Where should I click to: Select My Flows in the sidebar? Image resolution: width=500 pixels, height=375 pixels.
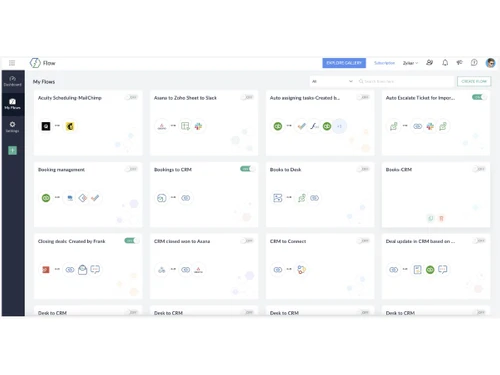coord(13,104)
